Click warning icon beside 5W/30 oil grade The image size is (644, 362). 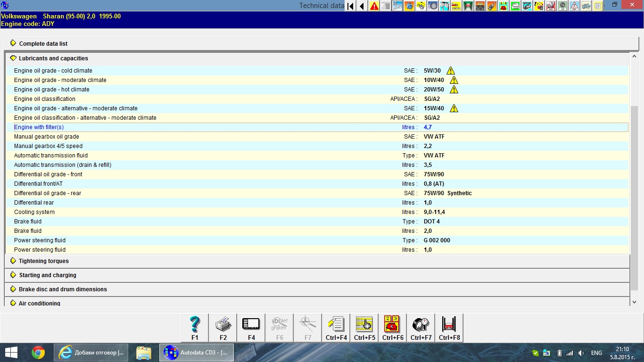tap(451, 71)
